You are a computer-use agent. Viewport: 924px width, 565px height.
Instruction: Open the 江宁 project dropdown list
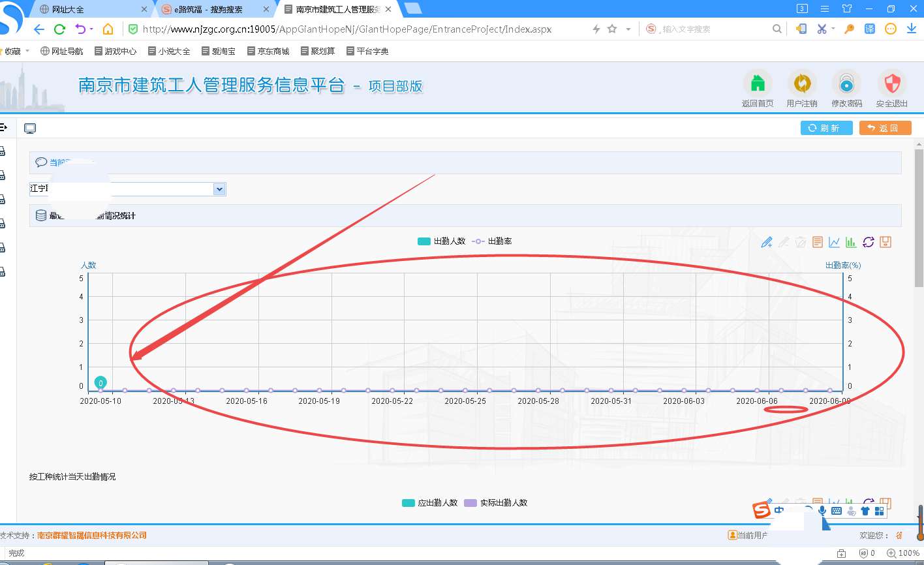219,189
